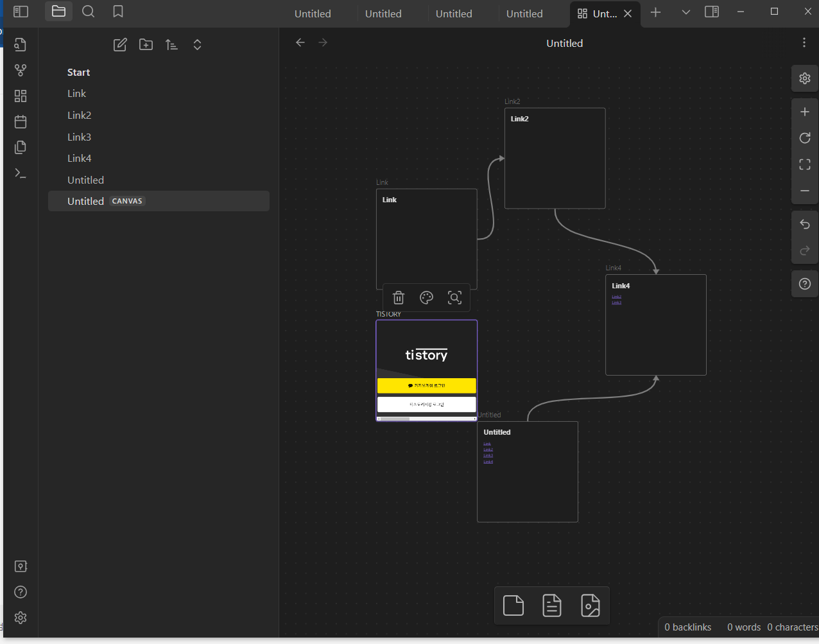Open Link3 in the file list

[x=159, y=137]
